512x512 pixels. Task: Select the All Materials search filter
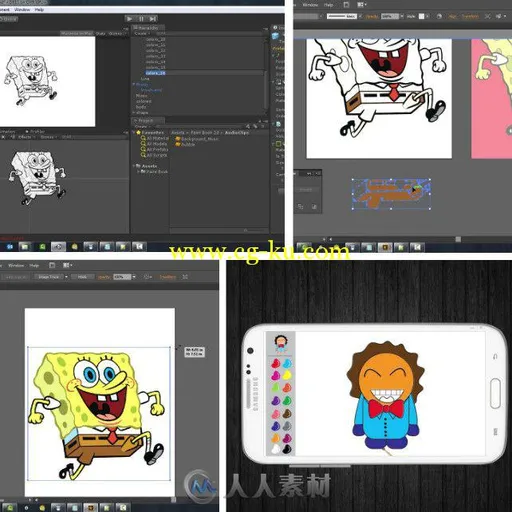pyautogui.click(x=155, y=138)
